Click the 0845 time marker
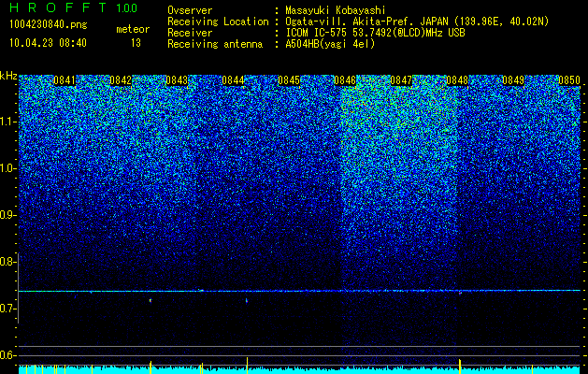Image resolution: width=588 pixels, height=374 pixels. coord(289,80)
